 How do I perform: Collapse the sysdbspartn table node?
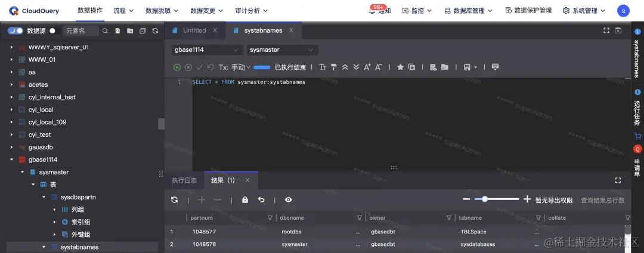click(44, 197)
